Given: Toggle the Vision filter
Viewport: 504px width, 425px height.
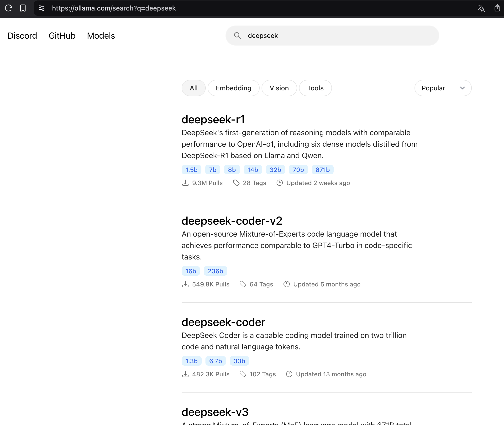Looking at the screenshot, I should point(279,88).
